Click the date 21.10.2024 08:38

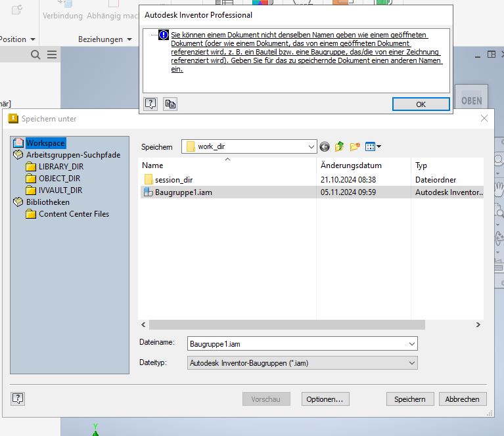(x=348, y=180)
